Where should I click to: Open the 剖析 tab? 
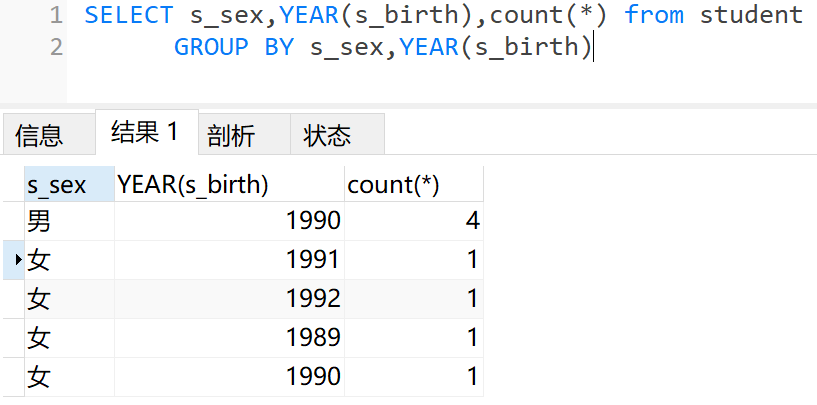click(x=231, y=135)
